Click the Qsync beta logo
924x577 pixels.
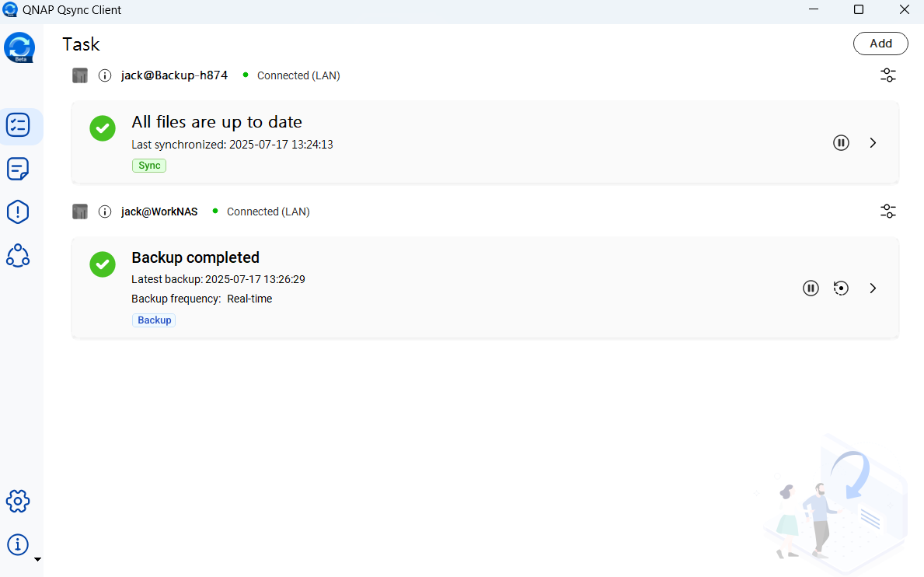click(x=19, y=47)
